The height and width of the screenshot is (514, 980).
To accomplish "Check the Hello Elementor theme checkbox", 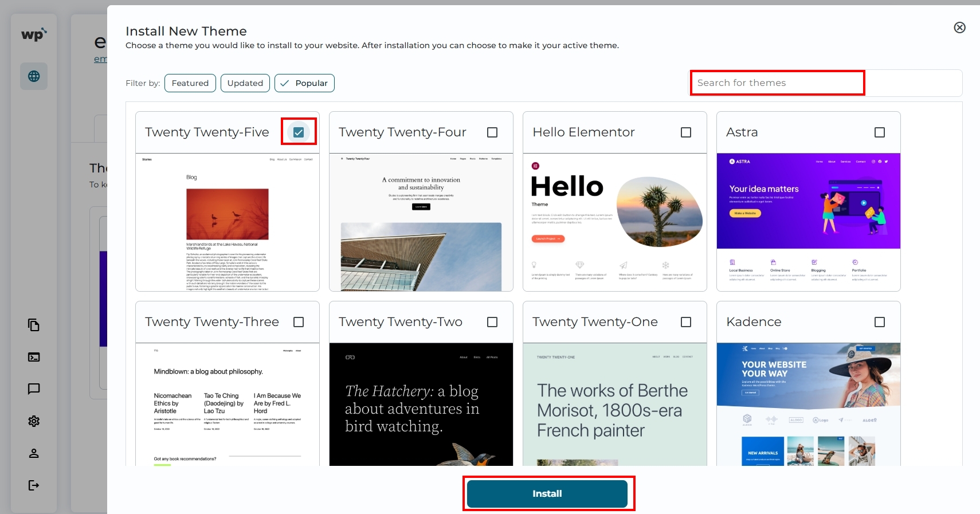I will click(x=686, y=132).
